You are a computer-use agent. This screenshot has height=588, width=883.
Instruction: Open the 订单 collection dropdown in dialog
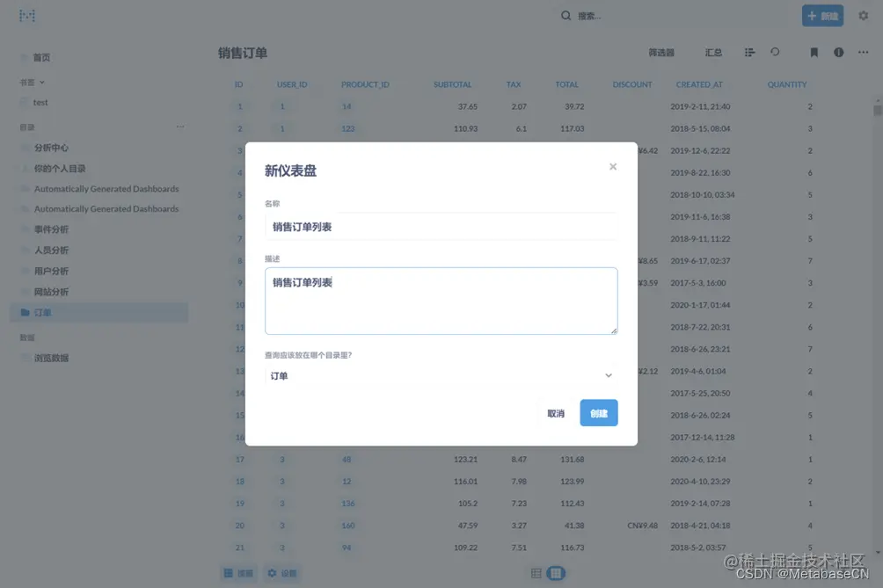pos(441,375)
